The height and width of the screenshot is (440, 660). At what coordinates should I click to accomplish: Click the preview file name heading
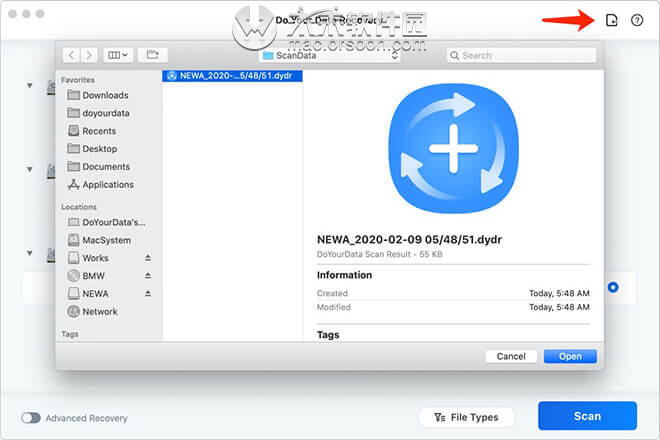(409, 240)
